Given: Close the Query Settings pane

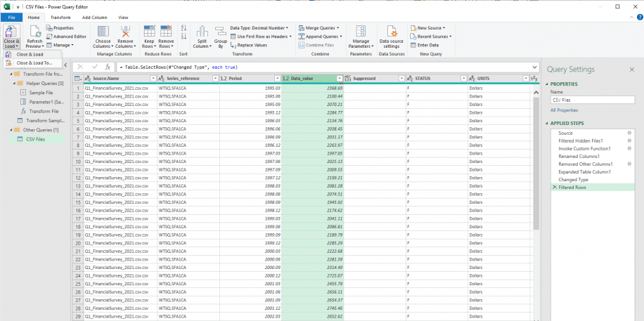Looking at the screenshot, I should click(x=631, y=70).
